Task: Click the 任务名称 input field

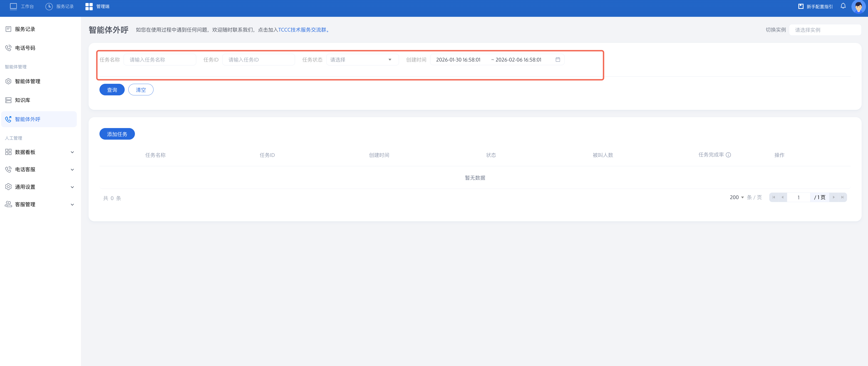Action: [160, 60]
